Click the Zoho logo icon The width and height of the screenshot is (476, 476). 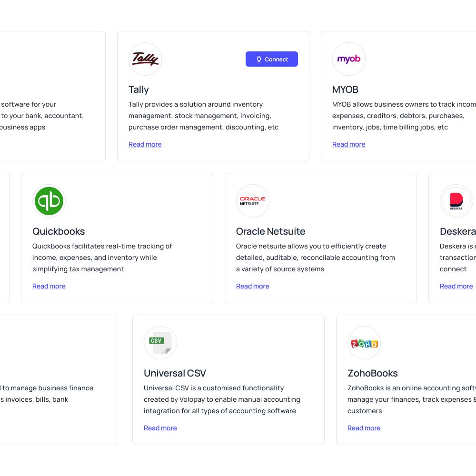pos(364,343)
